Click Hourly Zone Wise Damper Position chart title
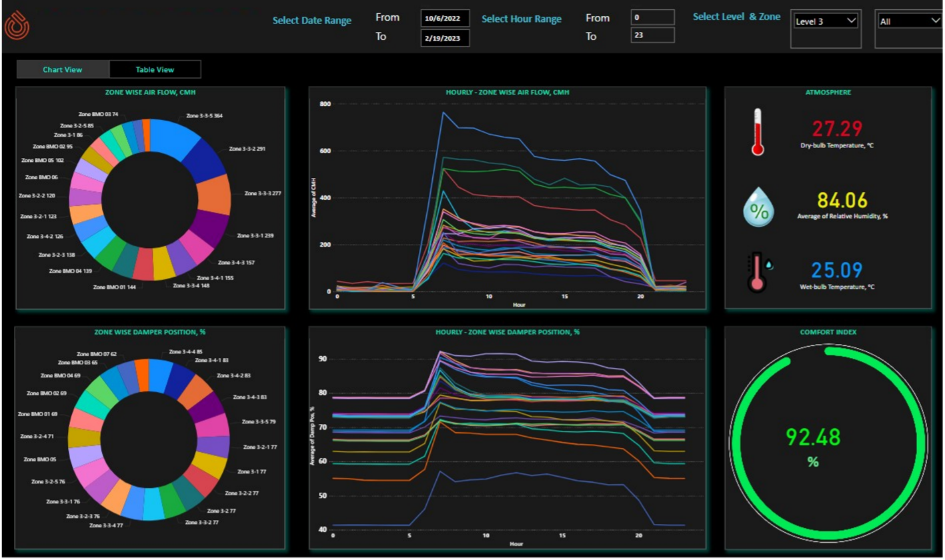The height and width of the screenshot is (560, 945). [x=508, y=332]
